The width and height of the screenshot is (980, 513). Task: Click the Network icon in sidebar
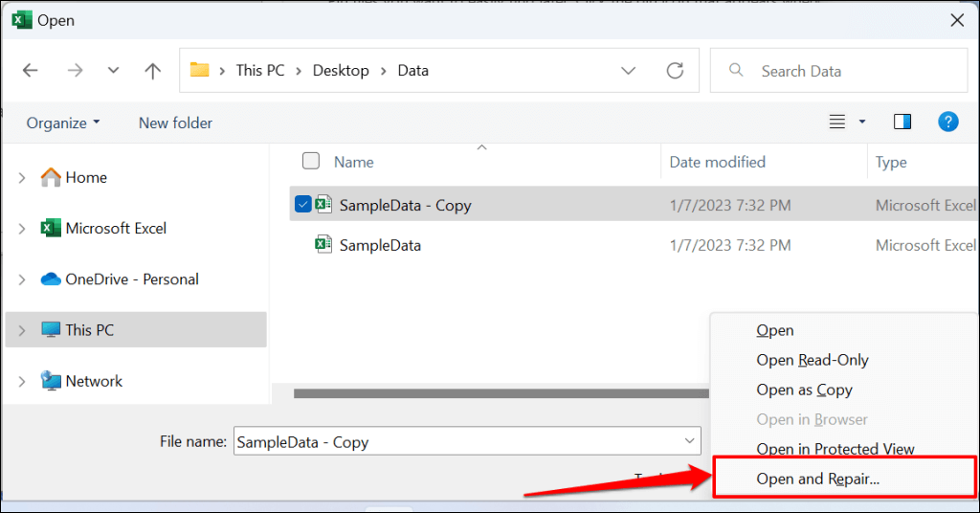[x=51, y=381]
